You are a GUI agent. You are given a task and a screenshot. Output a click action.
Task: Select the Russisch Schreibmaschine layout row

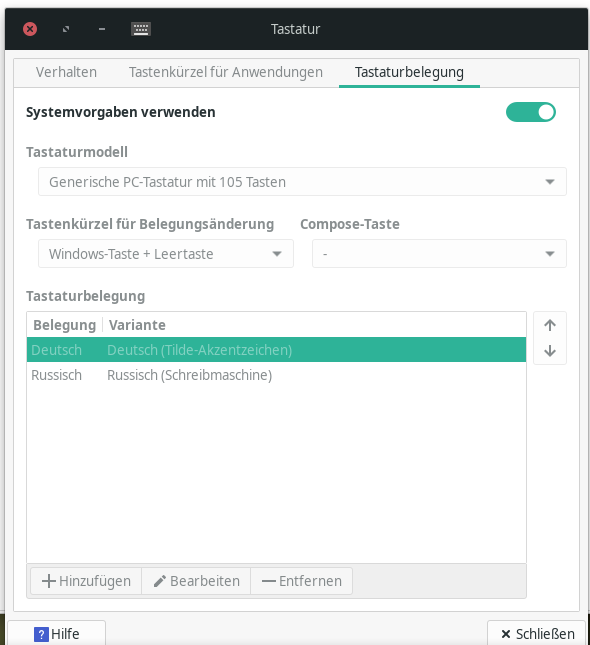pos(276,375)
